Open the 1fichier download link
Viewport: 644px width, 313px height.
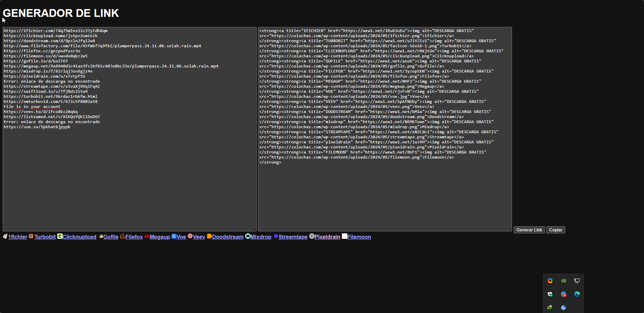pos(18,237)
